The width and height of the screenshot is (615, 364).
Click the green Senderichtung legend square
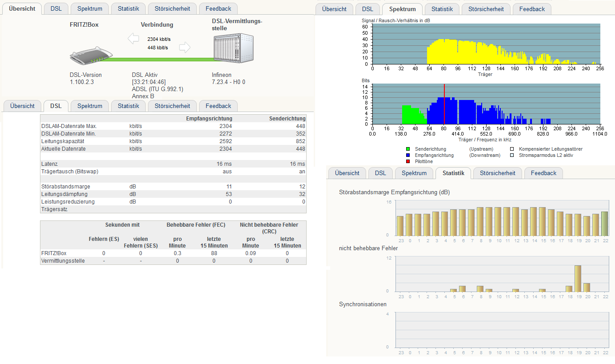408,149
